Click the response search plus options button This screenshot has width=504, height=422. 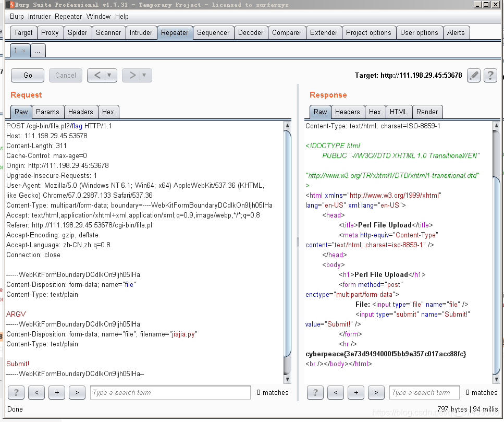click(356, 392)
